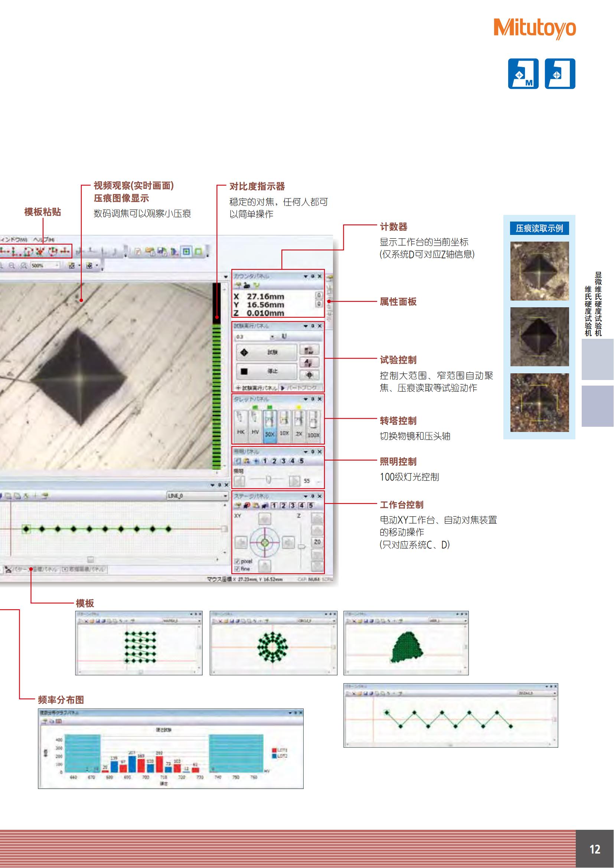Select illumination preset 3
The width and height of the screenshot is (614, 868).
pyautogui.click(x=283, y=461)
